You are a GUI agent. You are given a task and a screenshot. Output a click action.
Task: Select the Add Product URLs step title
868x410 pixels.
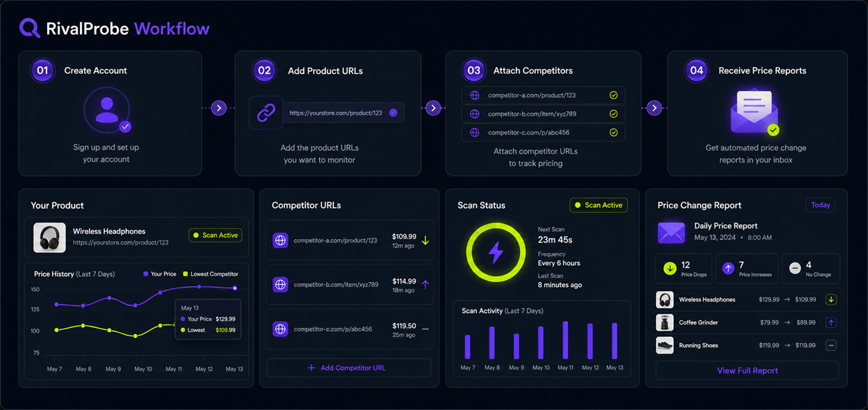325,70
